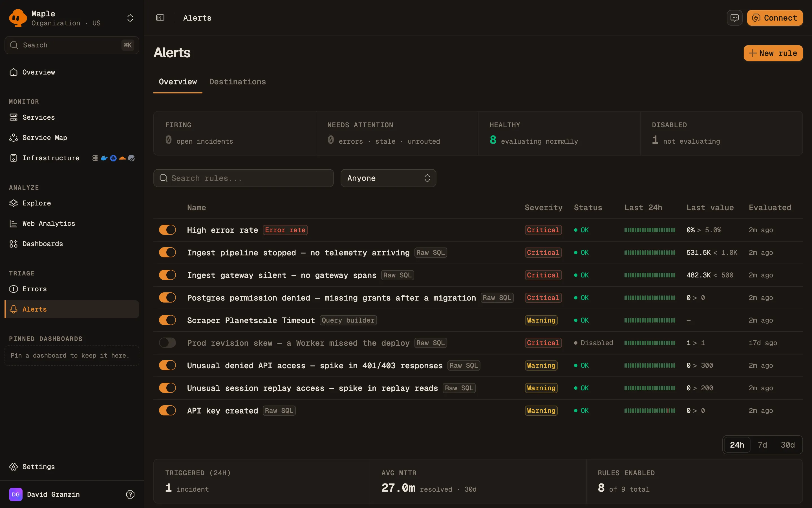The width and height of the screenshot is (812, 508).
Task: Toggle Unusual denied API access rule
Action: [167, 365]
